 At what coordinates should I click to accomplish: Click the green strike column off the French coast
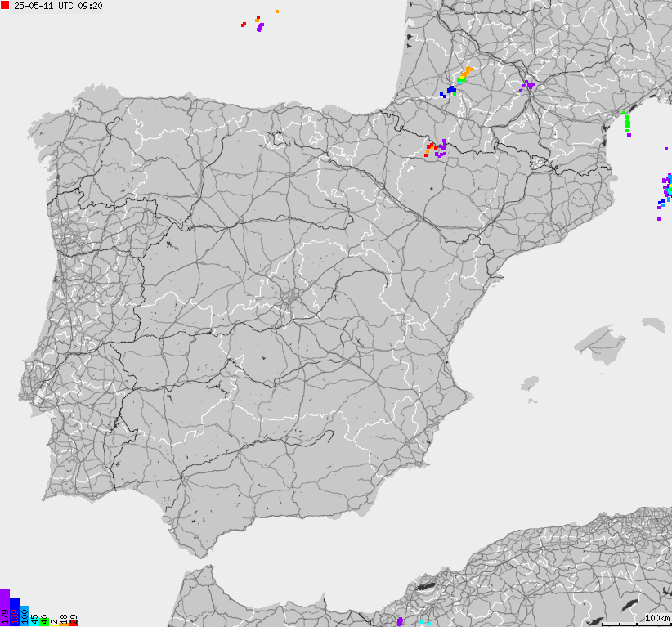point(626,122)
